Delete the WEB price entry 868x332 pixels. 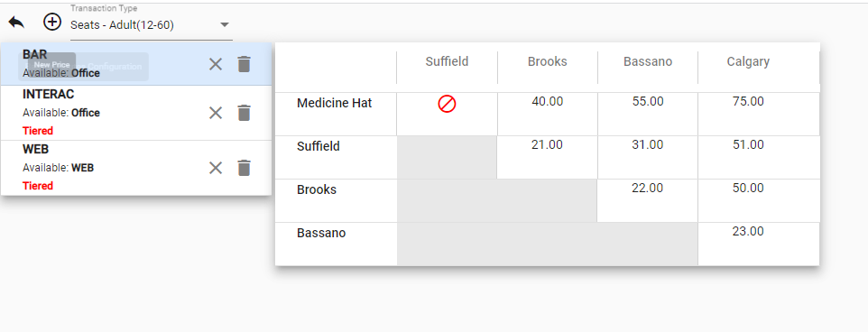[245, 168]
